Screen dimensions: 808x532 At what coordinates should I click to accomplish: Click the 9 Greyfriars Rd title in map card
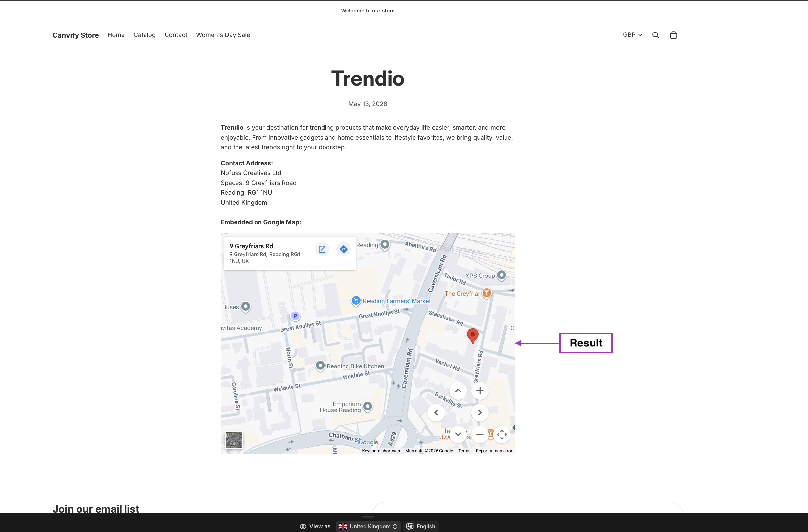pos(251,246)
